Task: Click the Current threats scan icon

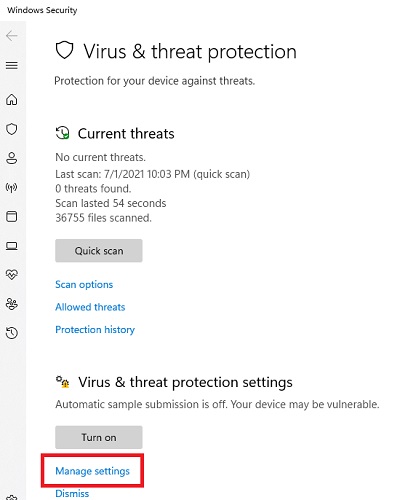Action: [62, 133]
